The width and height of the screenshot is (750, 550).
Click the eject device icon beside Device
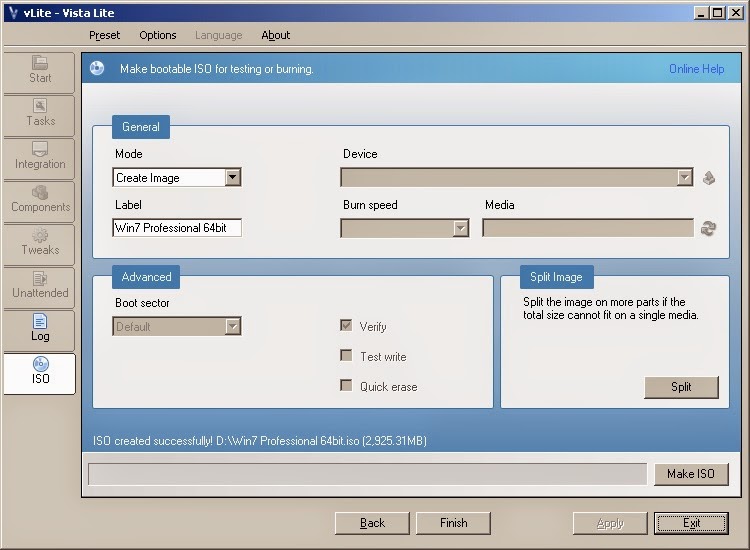[x=709, y=178]
